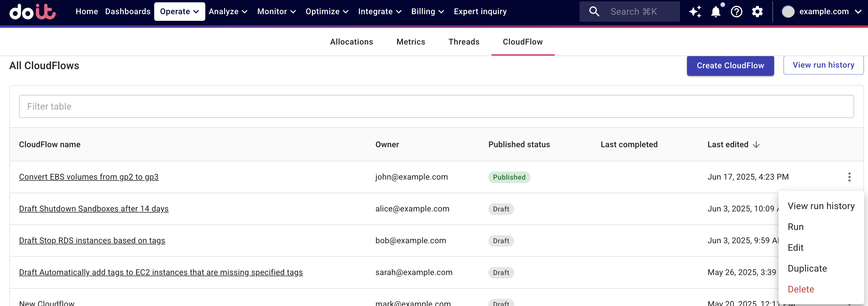Viewport: 868px width, 306px height.
Task: Click the Published status badge
Action: click(509, 177)
